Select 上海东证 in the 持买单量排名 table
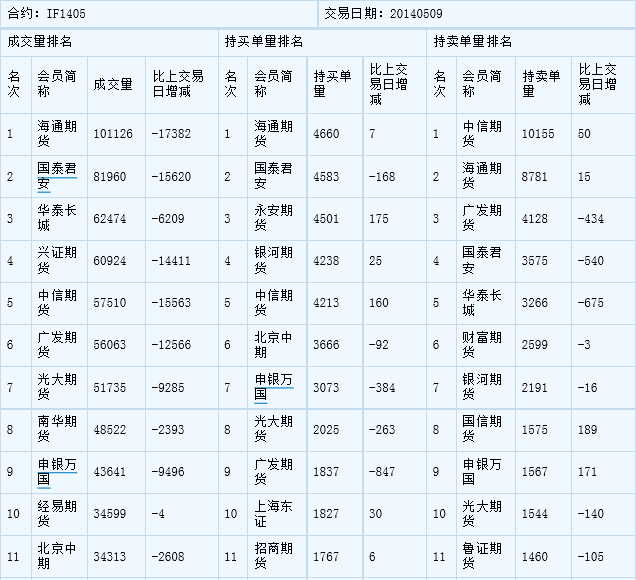 coord(273,513)
